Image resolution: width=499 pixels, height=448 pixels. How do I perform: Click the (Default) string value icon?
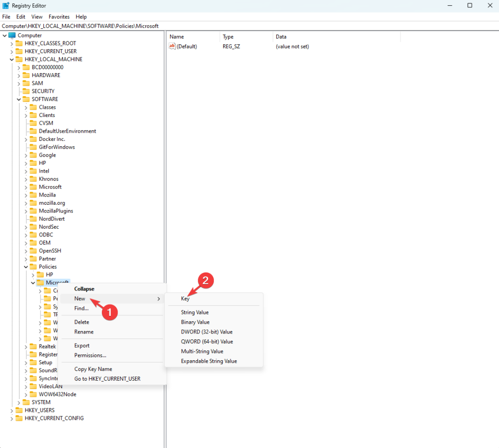[172, 46]
